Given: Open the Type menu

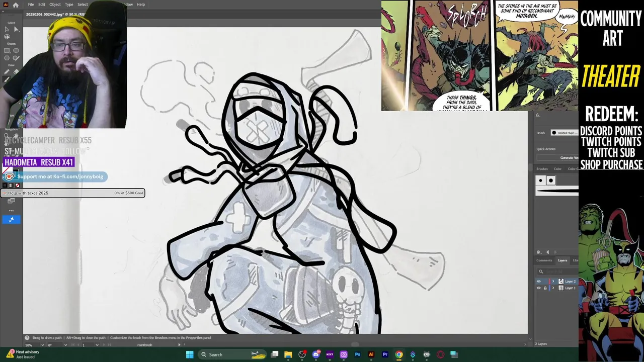Looking at the screenshot, I should tap(69, 5).
